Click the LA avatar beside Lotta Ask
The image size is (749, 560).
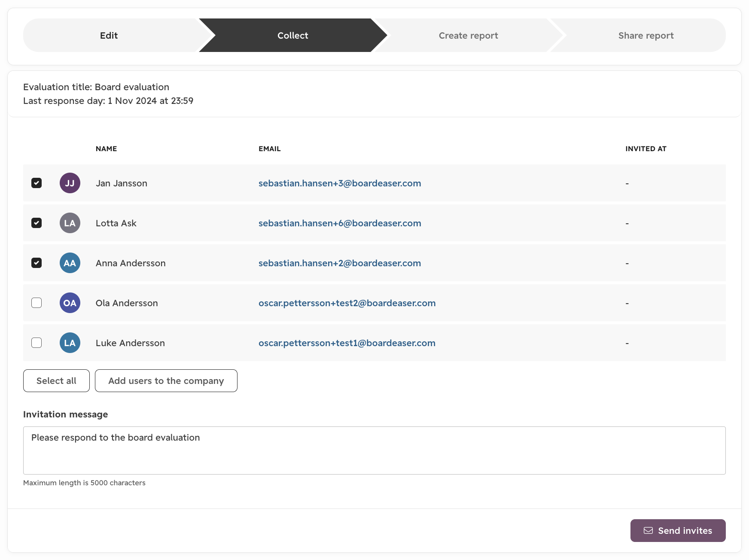pos(70,223)
